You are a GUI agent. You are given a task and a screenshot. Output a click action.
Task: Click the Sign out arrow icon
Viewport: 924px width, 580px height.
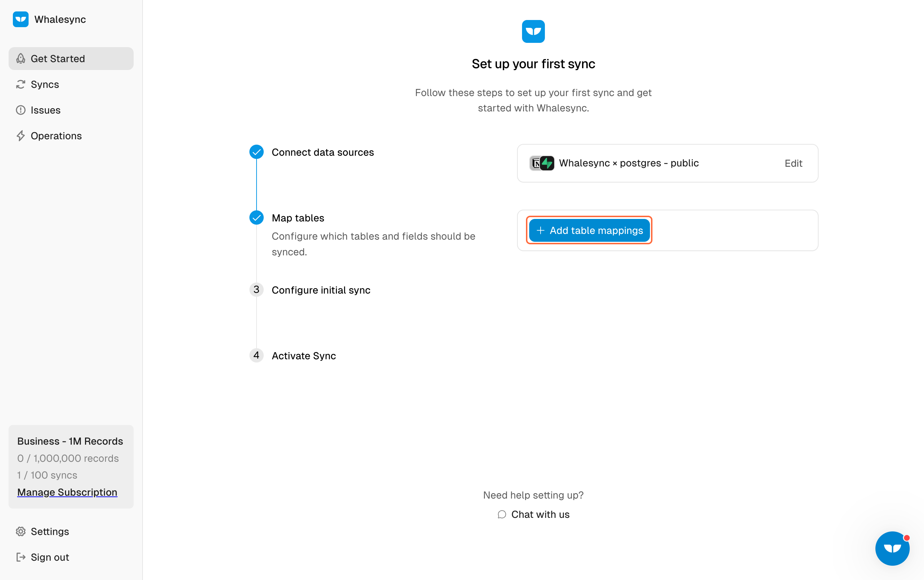(x=21, y=557)
